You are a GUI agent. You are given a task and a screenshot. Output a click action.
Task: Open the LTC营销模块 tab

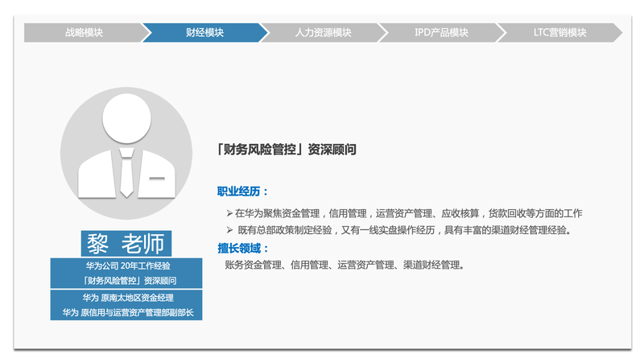point(559,33)
